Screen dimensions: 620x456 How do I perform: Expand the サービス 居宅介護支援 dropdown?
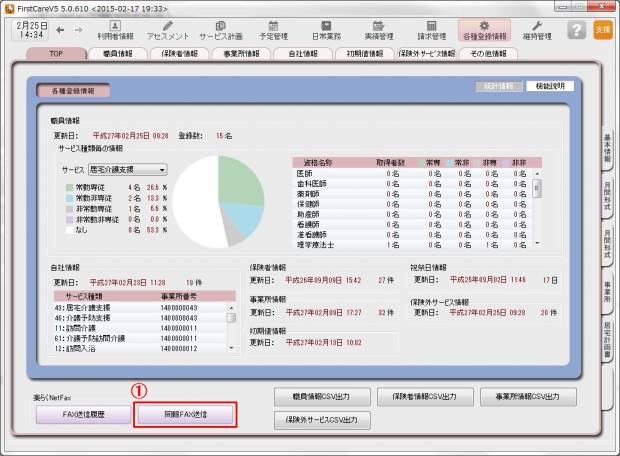[x=160, y=170]
